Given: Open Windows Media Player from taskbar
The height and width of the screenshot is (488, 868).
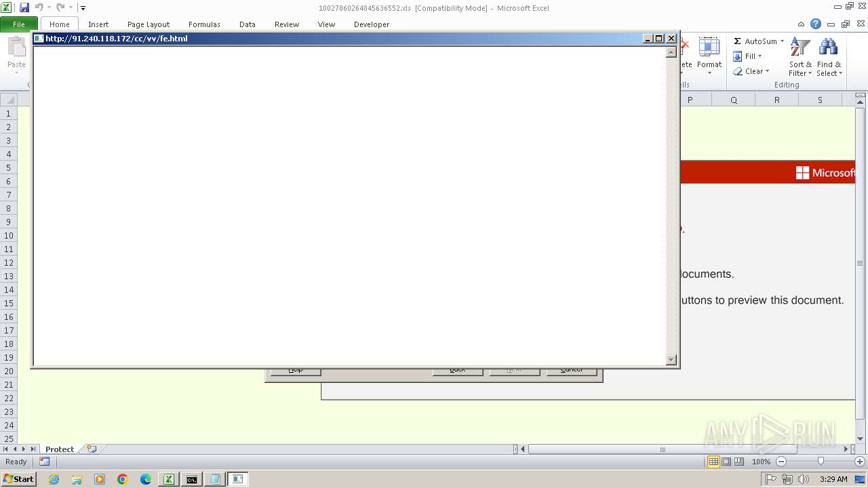Looking at the screenshot, I should 100,479.
